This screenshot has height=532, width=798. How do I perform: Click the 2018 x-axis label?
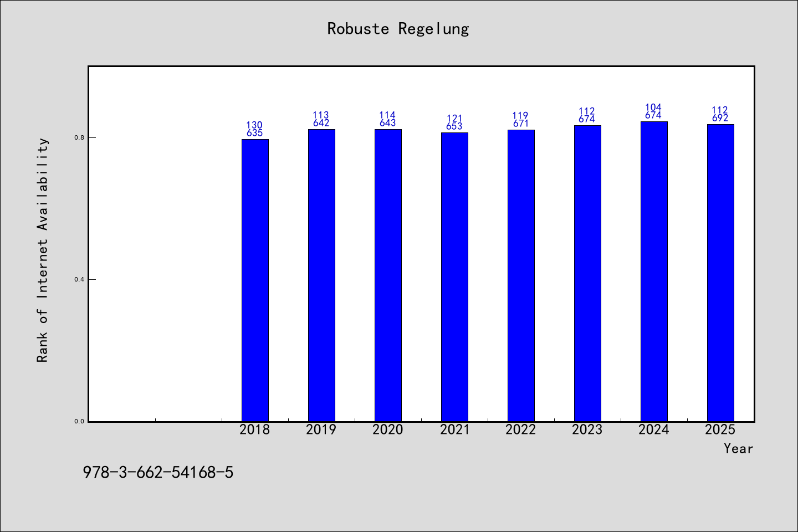point(255,429)
